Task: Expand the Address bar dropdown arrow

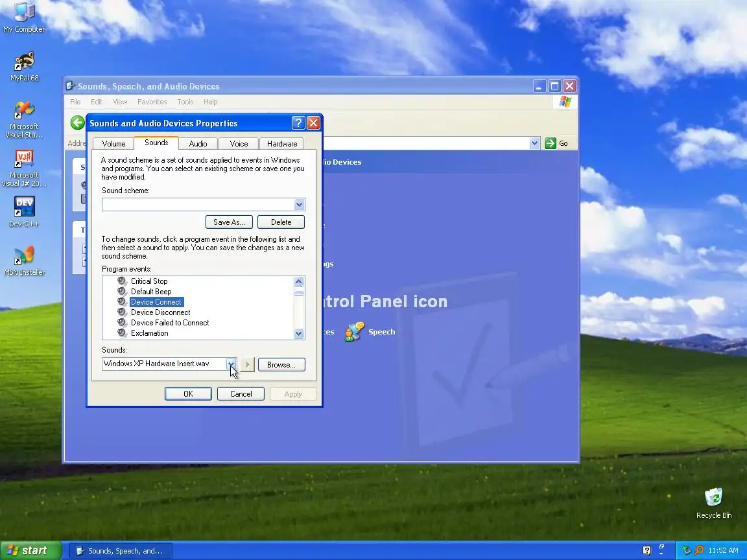Action: tap(534, 143)
